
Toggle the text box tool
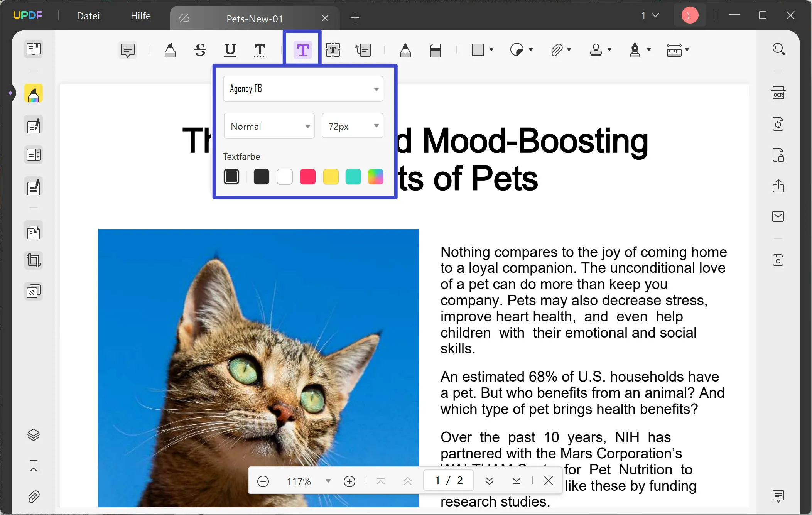pos(333,50)
